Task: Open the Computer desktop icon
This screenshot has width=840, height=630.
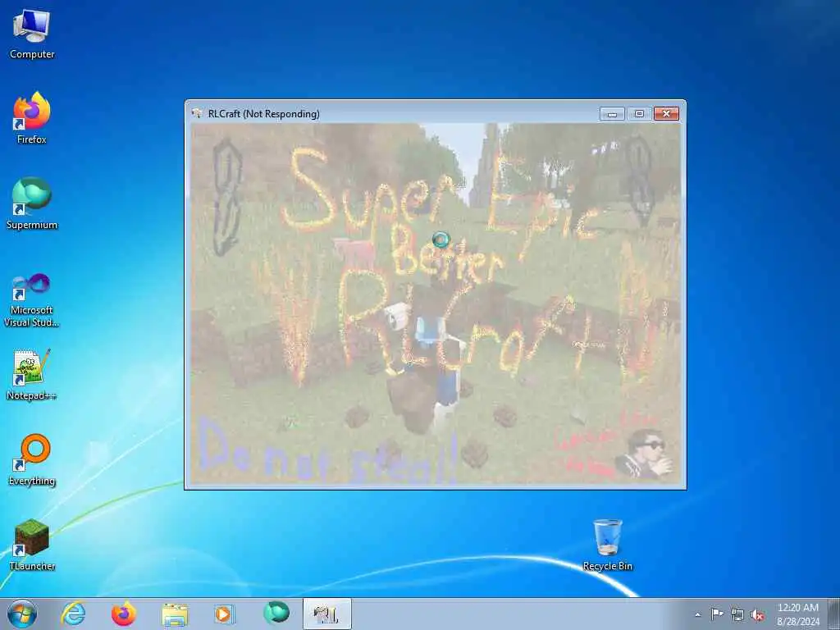Action: (x=32, y=34)
